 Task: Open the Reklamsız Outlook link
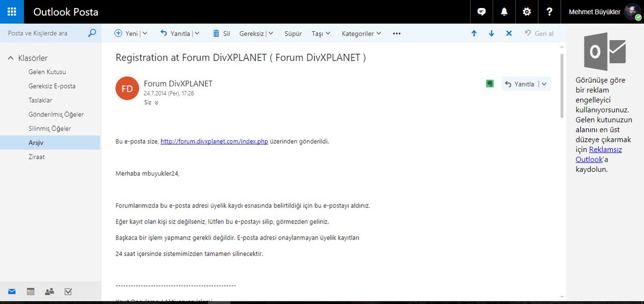pyautogui.click(x=599, y=155)
